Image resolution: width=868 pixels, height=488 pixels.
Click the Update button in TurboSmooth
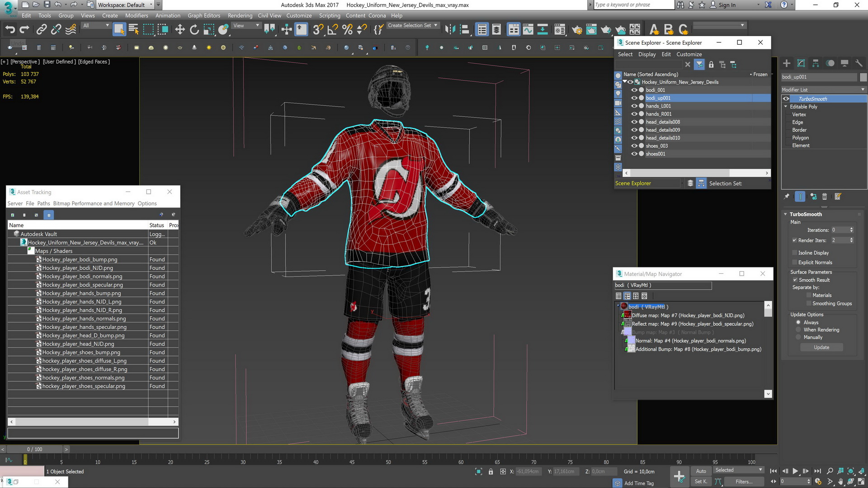point(821,347)
